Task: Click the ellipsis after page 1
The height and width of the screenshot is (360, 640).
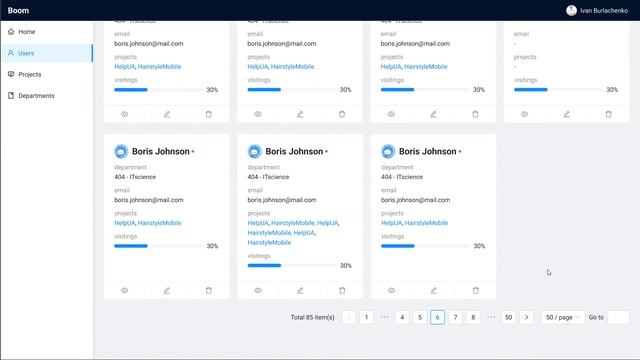Action: [x=384, y=317]
